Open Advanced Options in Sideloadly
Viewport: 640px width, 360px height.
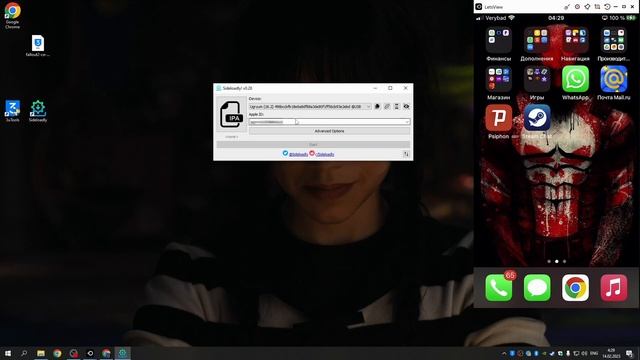329,131
